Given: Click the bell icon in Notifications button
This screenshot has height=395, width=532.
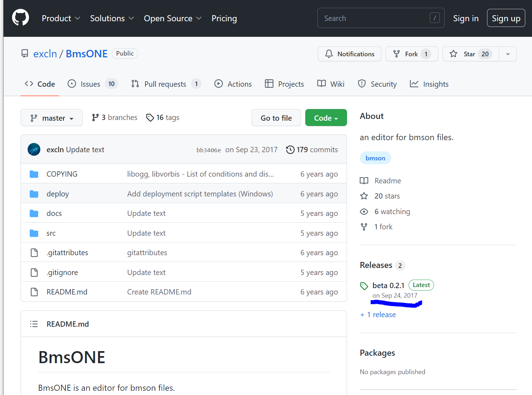Looking at the screenshot, I should click(329, 54).
